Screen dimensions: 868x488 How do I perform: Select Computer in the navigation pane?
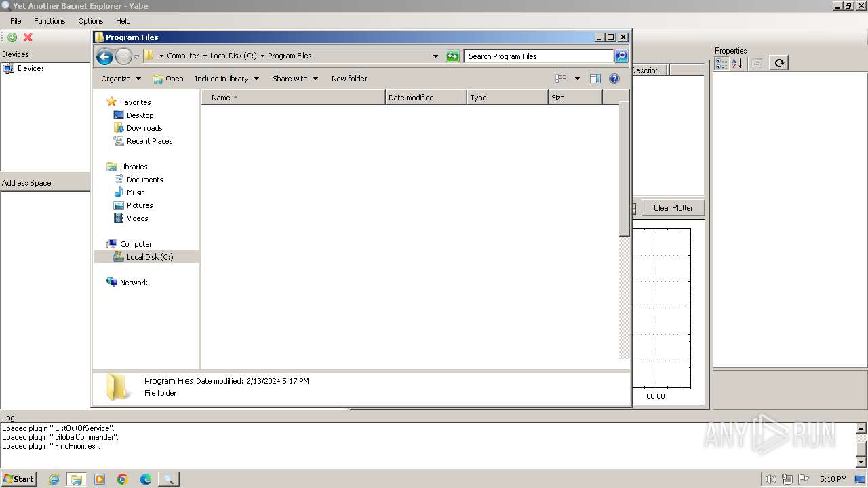click(136, 244)
